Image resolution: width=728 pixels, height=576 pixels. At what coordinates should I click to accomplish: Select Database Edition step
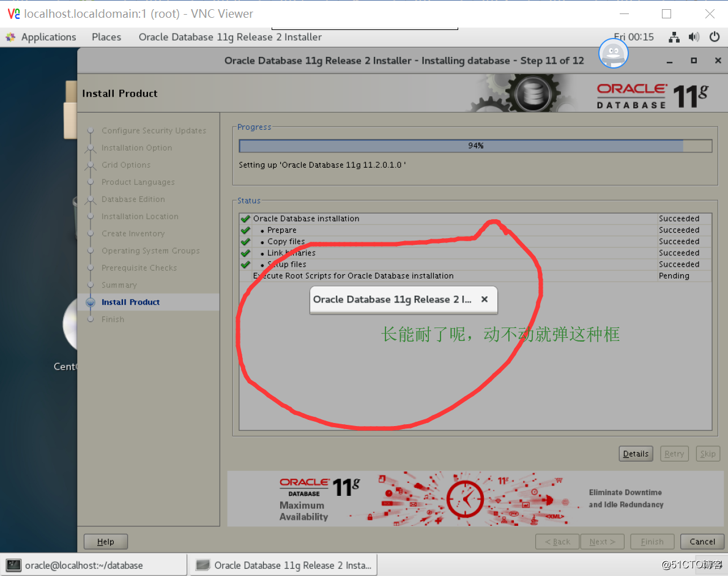[133, 200]
